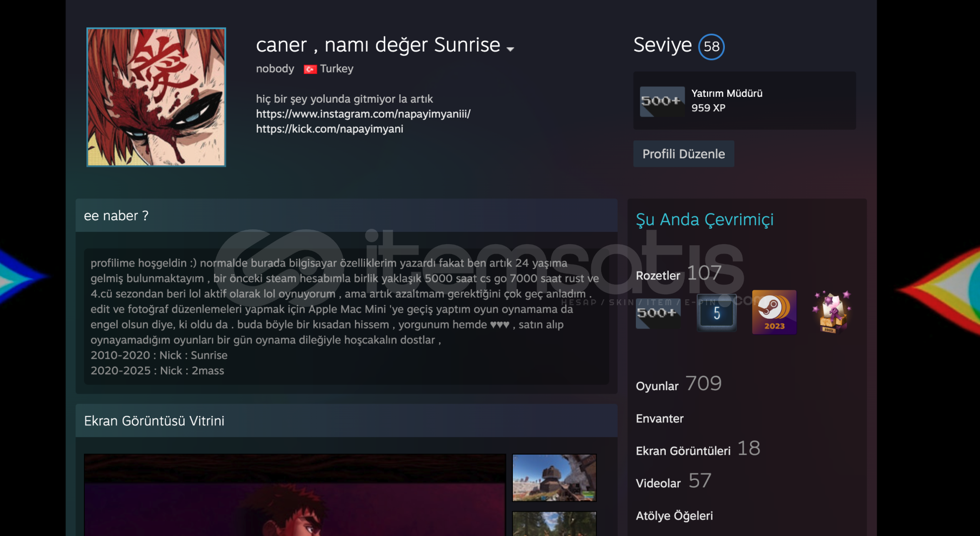
Task: Click the Ekran Görüntüsü Vitrini header
Action: (x=154, y=421)
